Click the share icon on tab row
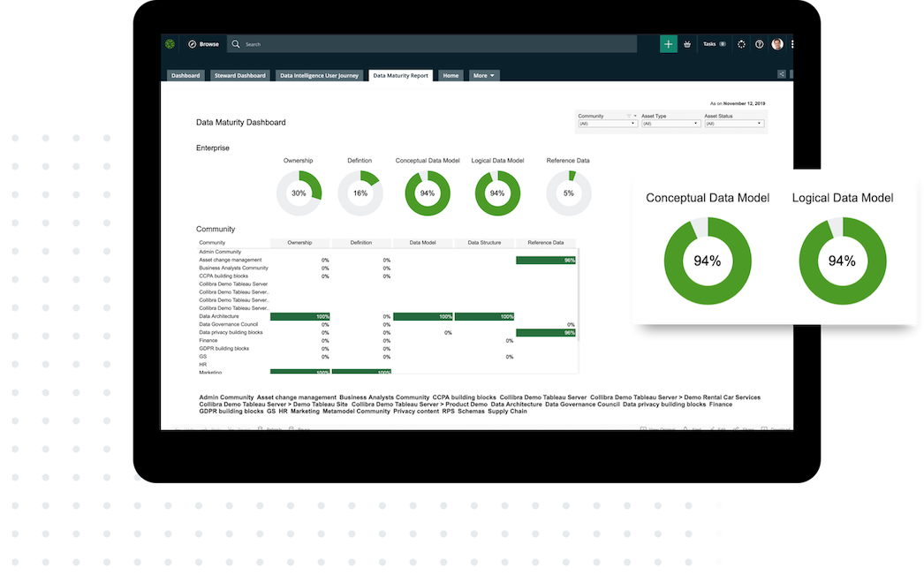 (x=781, y=75)
